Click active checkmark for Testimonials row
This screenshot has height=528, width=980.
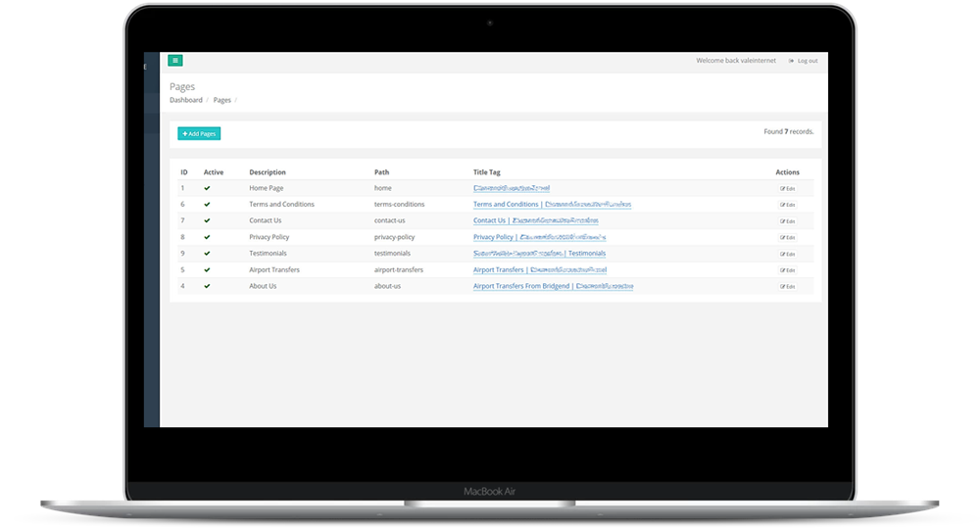coord(207,254)
